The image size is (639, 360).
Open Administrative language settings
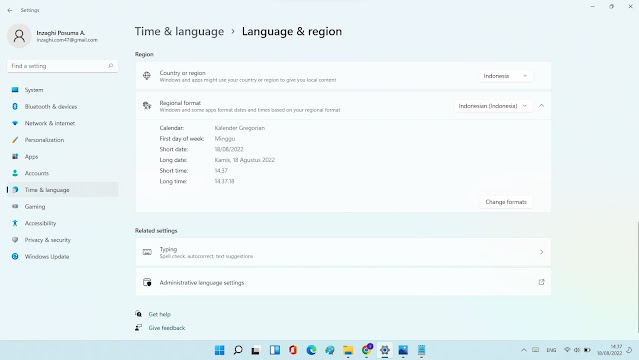pos(343,282)
